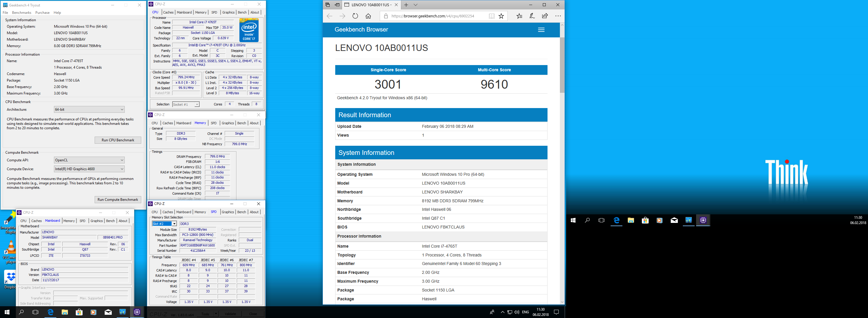
Task: Open Edge web notes pen icon
Action: (532, 16)
